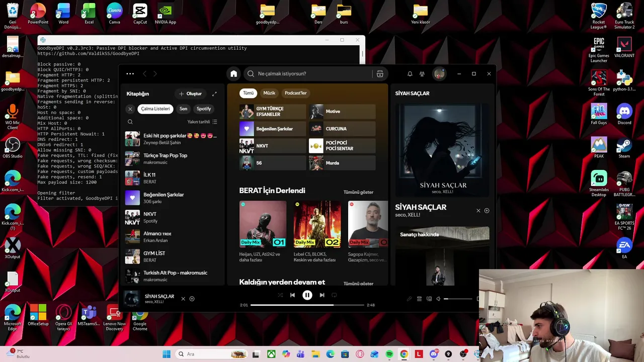Expand library to full view

[214, 94]
